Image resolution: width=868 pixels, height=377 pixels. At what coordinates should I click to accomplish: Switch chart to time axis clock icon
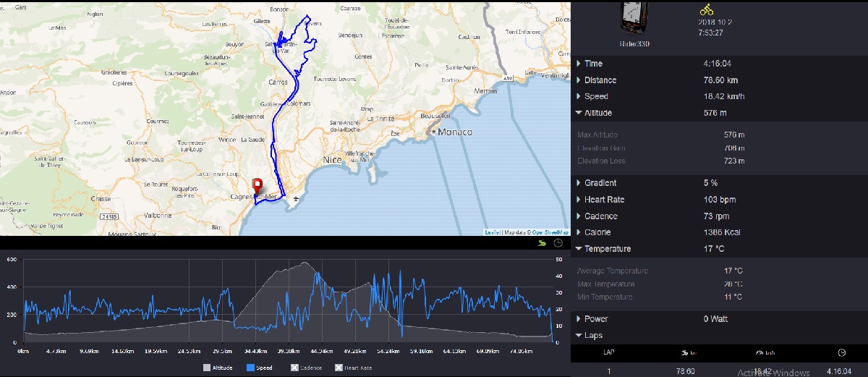(x=558, y=244)
